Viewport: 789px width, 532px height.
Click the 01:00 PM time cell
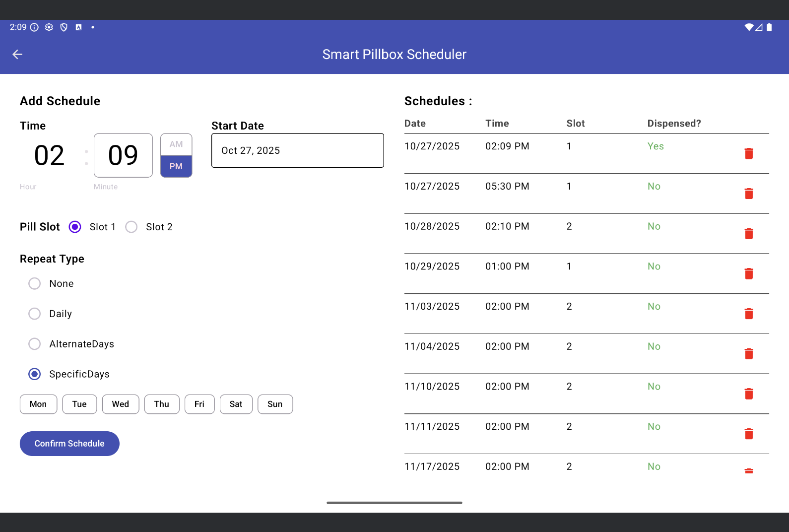[507, 266]
